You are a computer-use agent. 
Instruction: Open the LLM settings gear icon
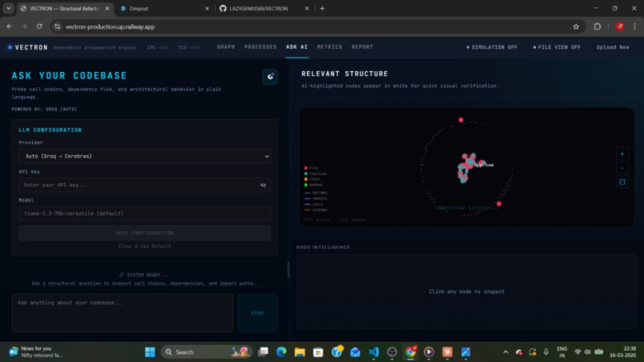tap(270, 77)
